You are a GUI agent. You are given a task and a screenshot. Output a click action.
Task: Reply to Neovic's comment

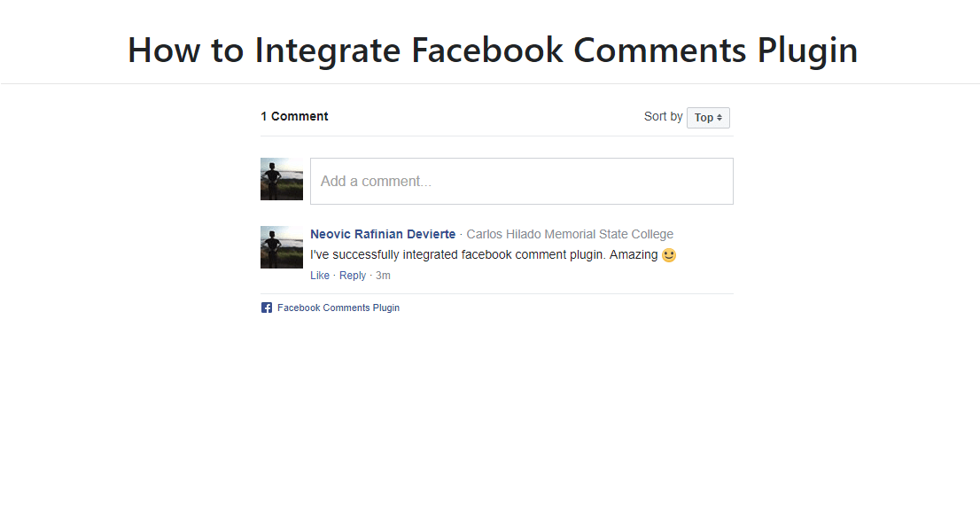(352, 275)
